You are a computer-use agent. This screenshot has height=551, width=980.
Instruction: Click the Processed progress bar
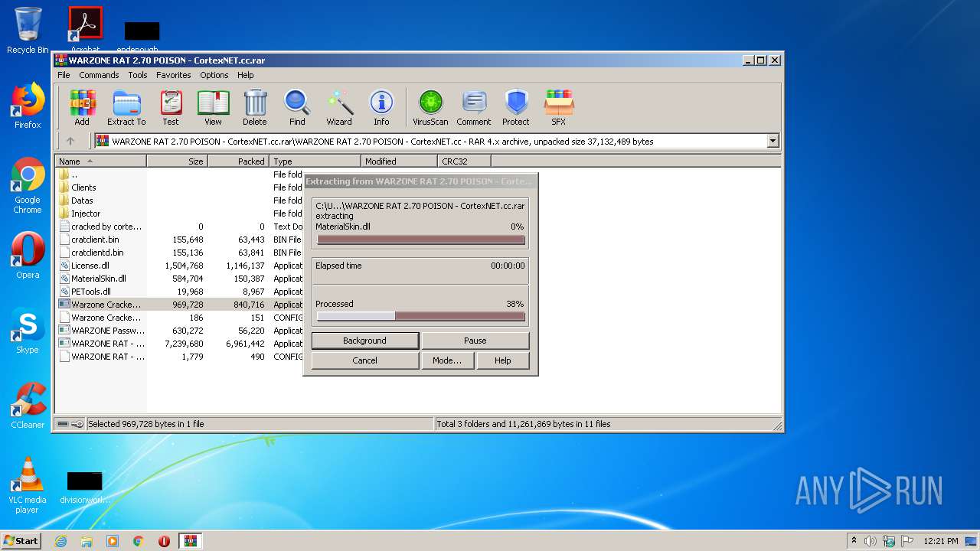tap(420, 316)
